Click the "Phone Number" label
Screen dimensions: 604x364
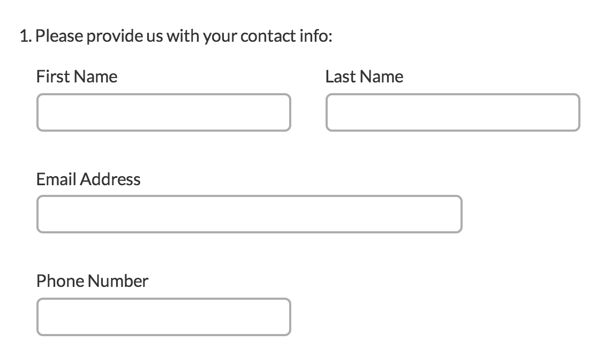pos(92,280)
